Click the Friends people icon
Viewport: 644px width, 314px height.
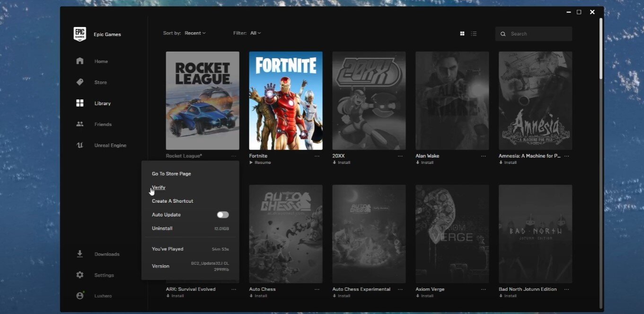[x=80, y=124]
